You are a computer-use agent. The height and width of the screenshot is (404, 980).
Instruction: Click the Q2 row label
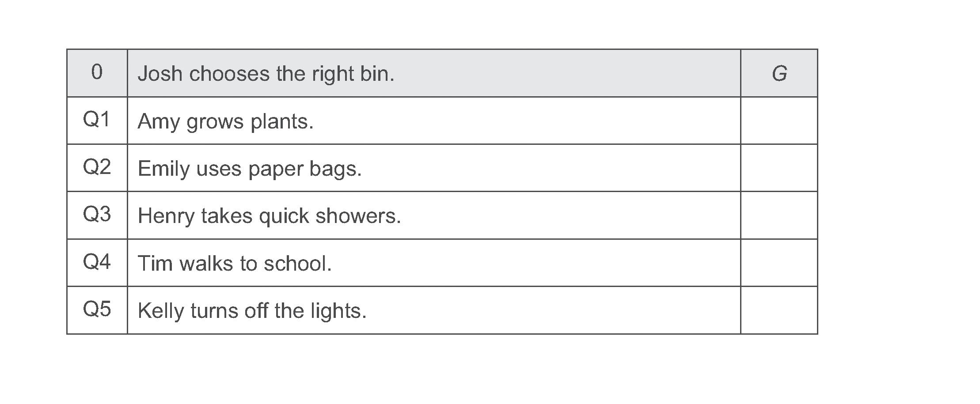point(97,167)
